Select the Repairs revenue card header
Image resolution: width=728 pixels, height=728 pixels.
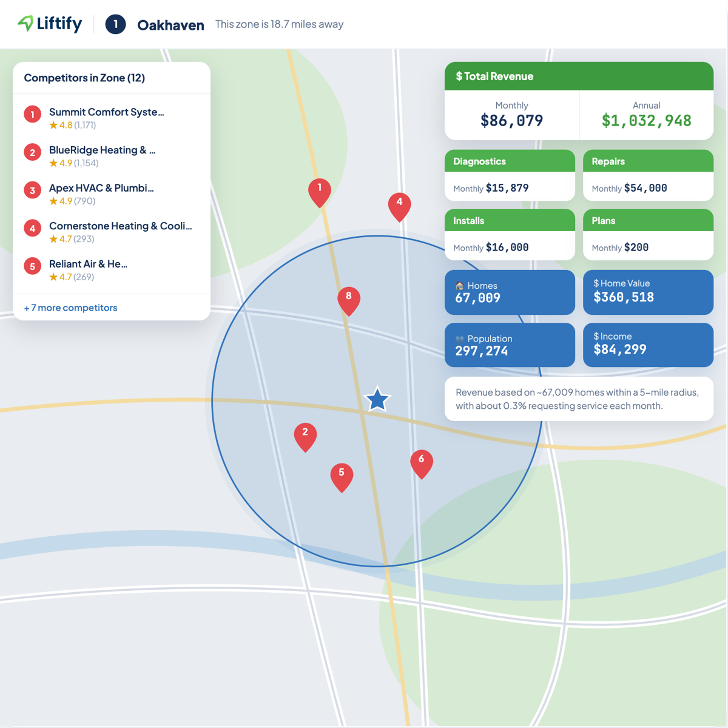pos(648,161)
